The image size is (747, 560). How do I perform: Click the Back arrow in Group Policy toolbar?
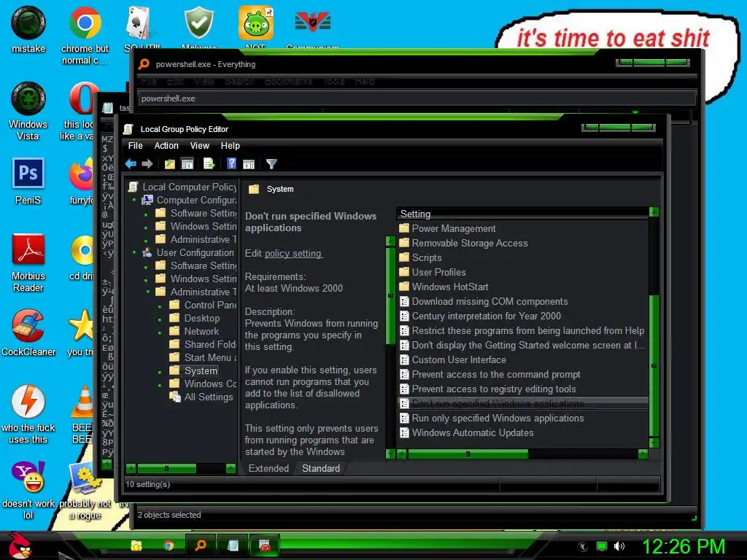point(131,164)
